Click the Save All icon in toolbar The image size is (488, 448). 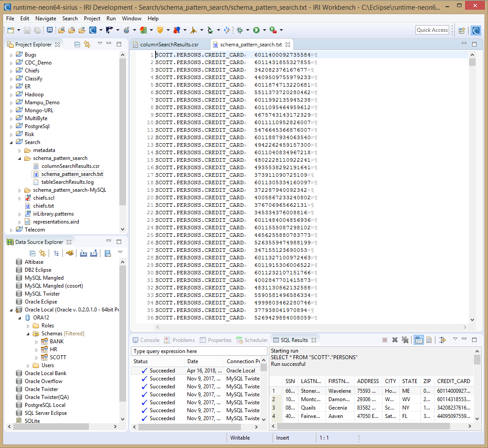(x=37, y=30)
